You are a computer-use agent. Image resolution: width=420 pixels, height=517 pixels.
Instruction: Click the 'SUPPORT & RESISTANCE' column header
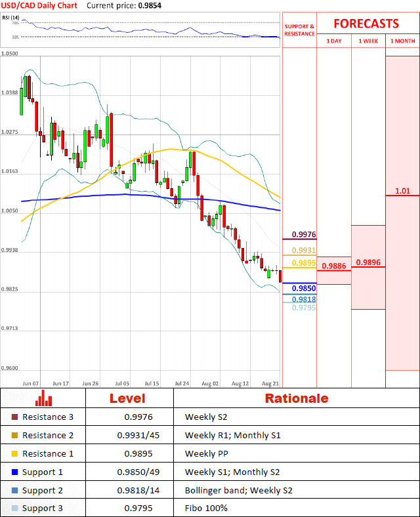[299, 30]
